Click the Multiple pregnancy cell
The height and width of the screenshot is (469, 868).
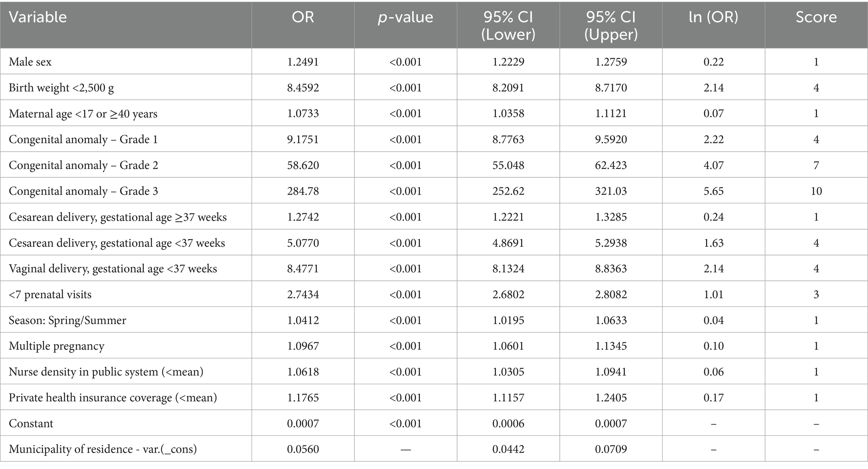pos(56,346)
